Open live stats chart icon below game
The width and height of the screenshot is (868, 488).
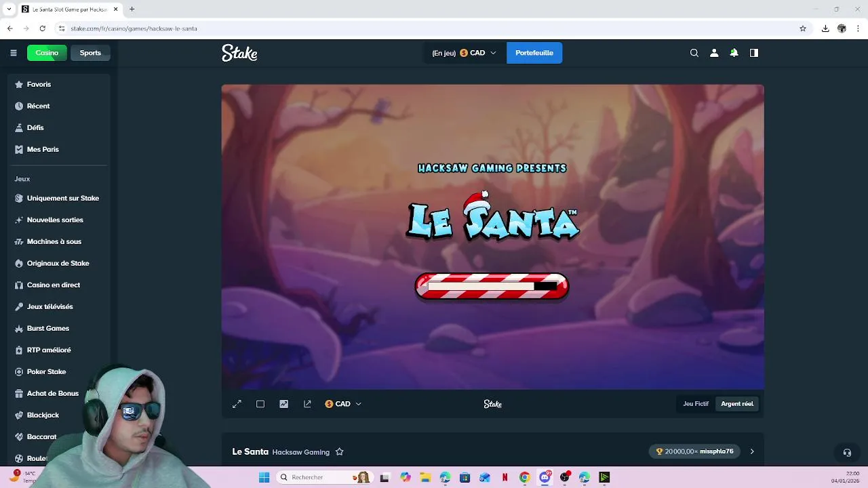coord(283,404)
